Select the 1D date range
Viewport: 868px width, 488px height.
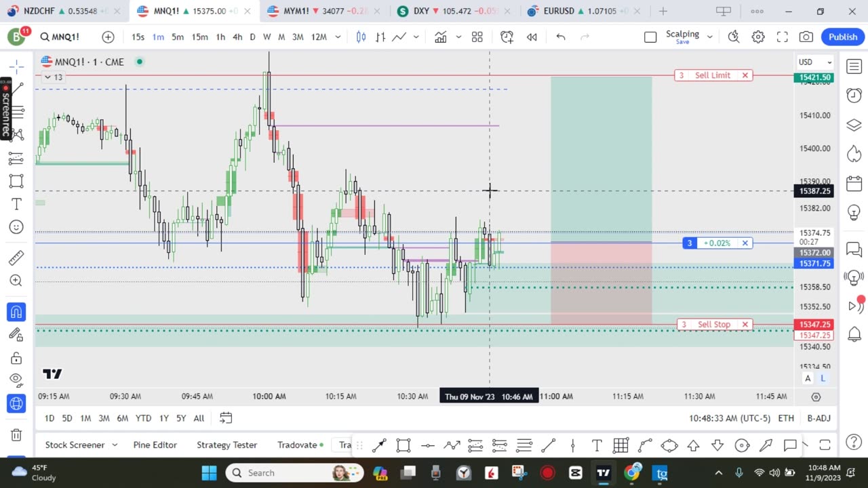50,418
